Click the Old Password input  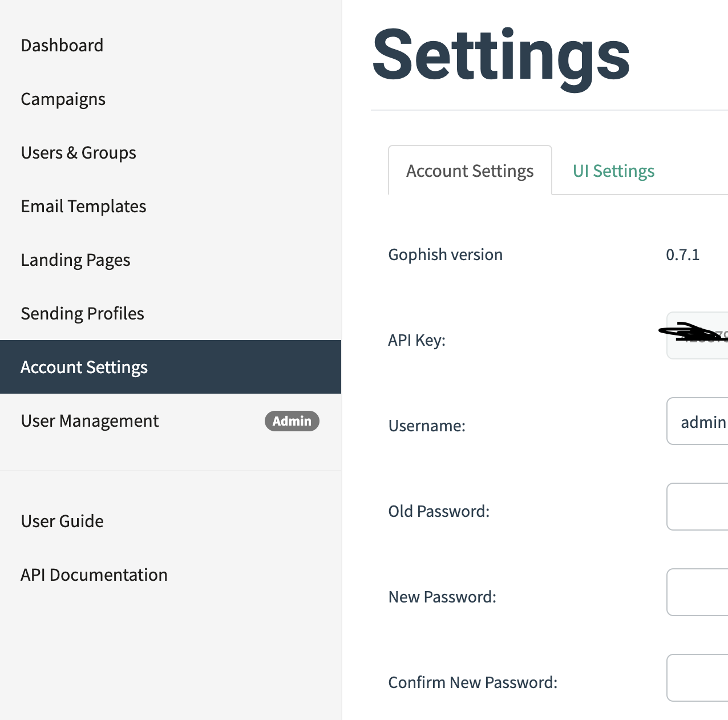pyautogui.click(x=697, y=507)
